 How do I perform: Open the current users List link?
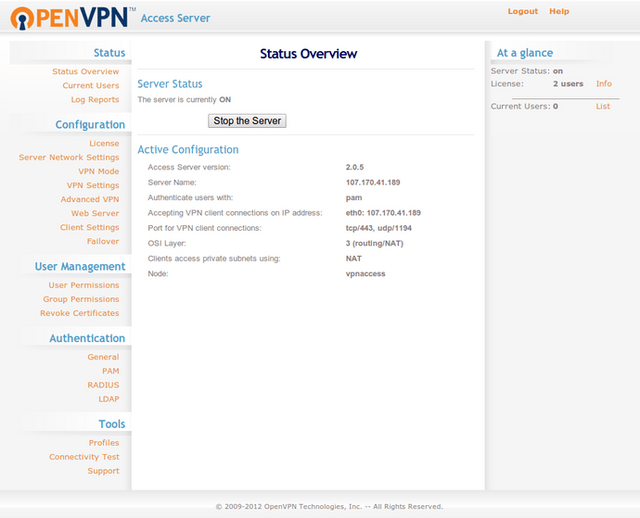tap(603, 107)
